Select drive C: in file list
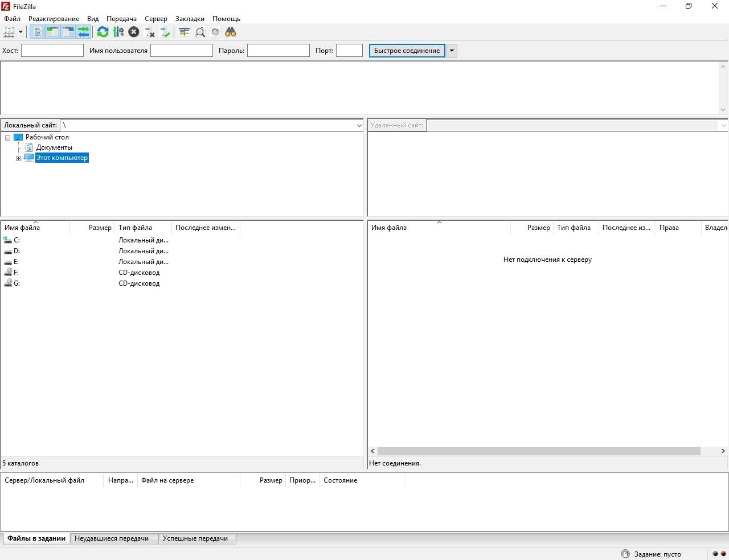This screenshot has width=729, height=560. (17, 240)
